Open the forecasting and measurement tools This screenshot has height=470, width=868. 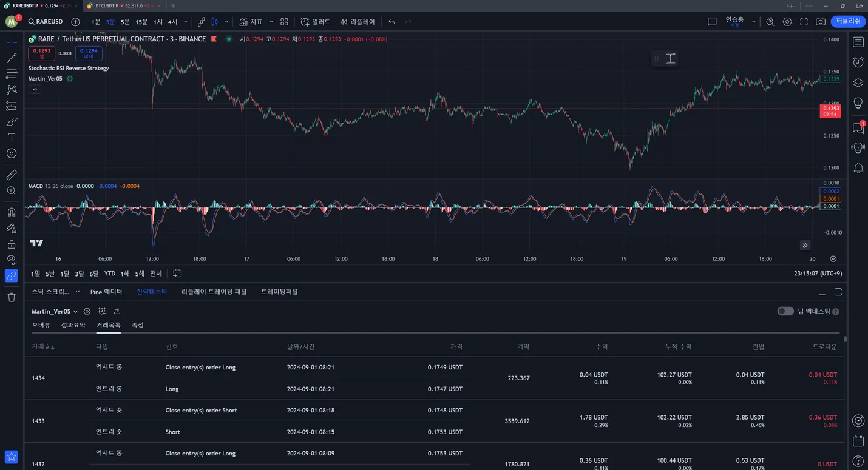click(12, 106)
